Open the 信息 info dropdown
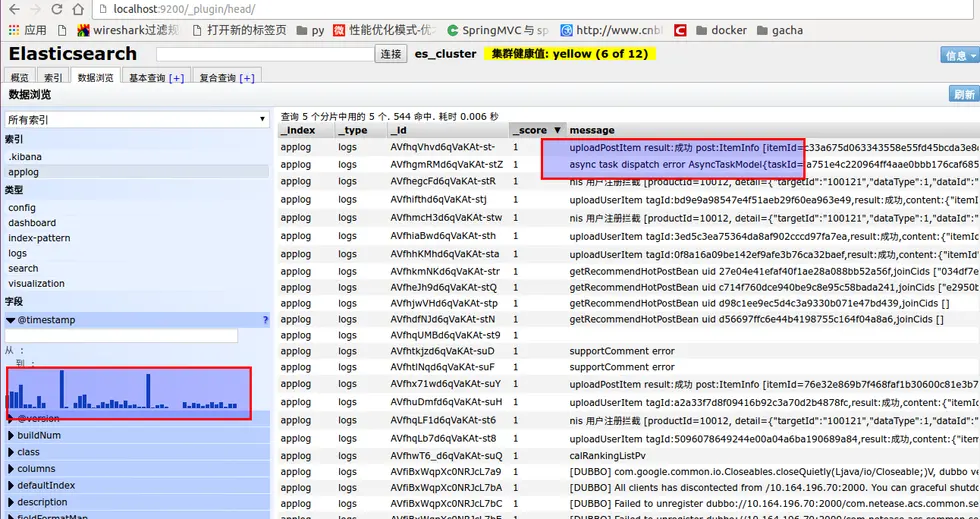 click(959, 55)
